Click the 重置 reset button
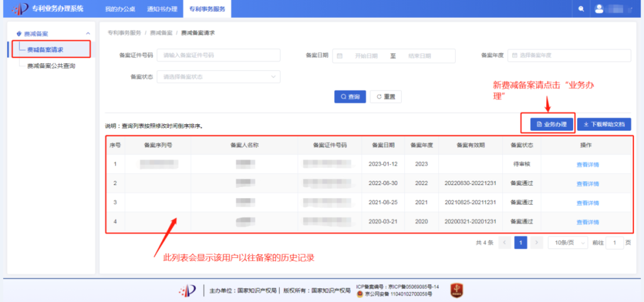This screenshot has width=644, height=302. 386,97
